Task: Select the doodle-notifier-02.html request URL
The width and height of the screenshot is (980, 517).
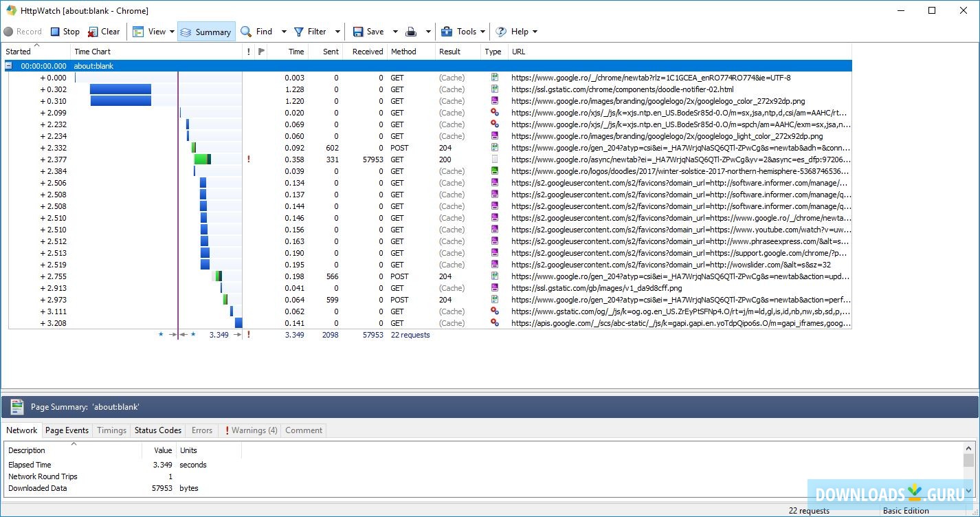Action: pyautogui.click(x=623, y=89)
